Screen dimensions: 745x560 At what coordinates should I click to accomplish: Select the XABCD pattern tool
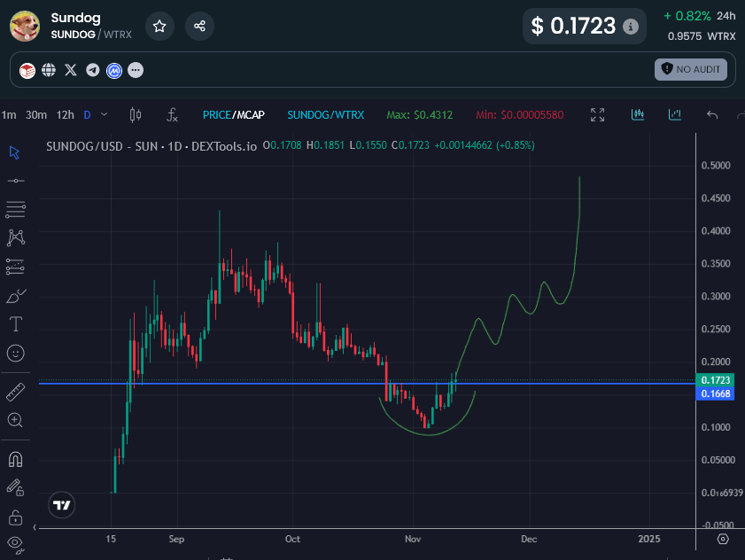pos(16,237)
